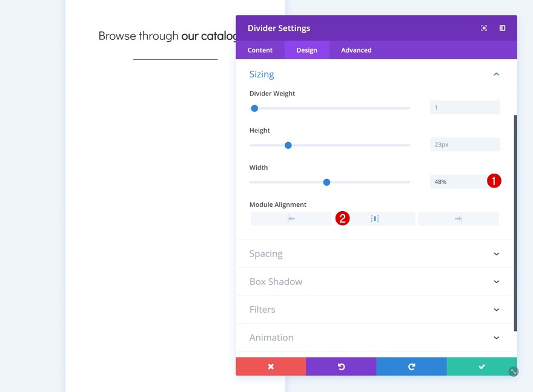Open the Advanced tab
The image size is (533, 392).
(356, 50)
